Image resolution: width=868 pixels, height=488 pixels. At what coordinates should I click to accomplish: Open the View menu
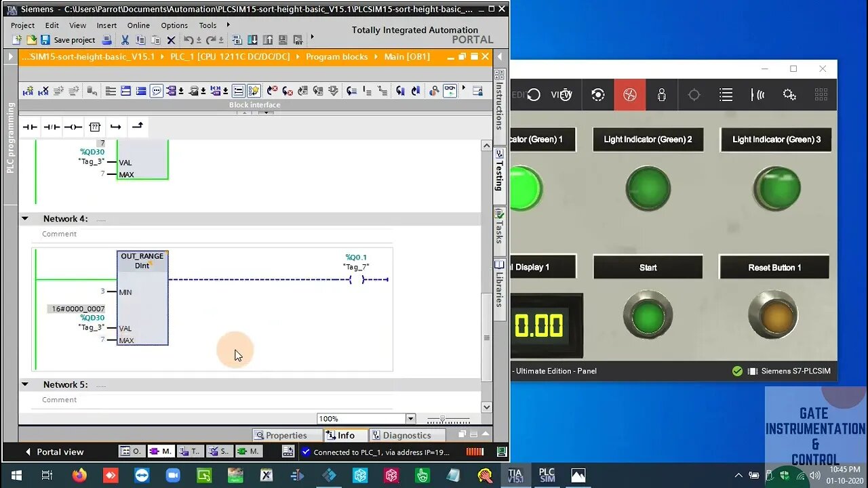click(77, 25)
